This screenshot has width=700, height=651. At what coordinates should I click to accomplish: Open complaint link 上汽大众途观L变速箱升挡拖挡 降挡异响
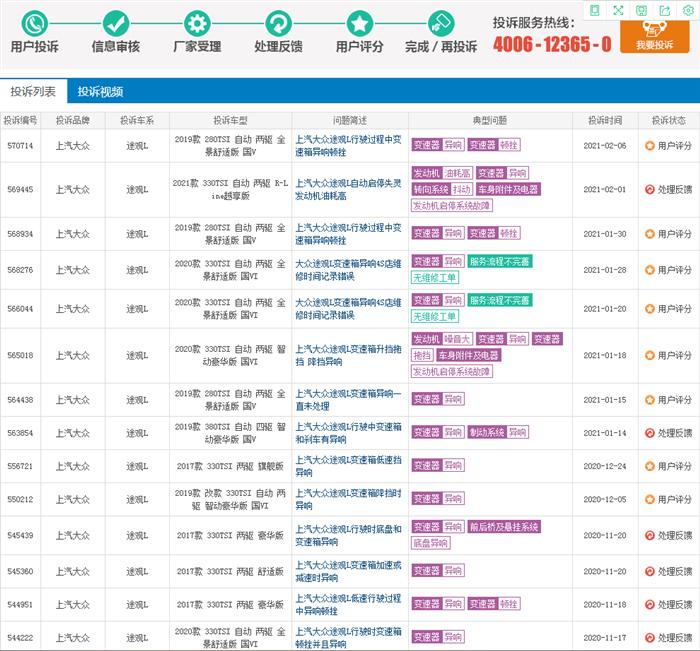tap(348, 355)
